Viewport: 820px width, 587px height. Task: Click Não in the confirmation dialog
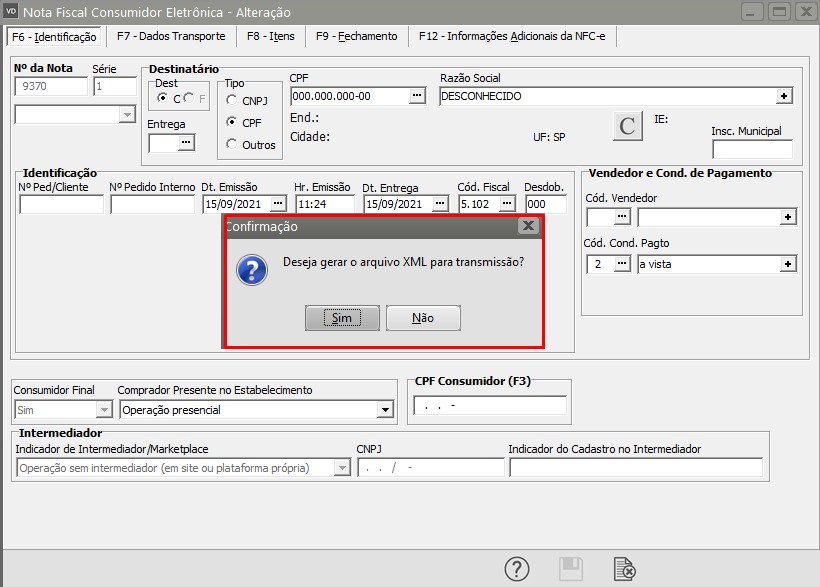point(423,317)
